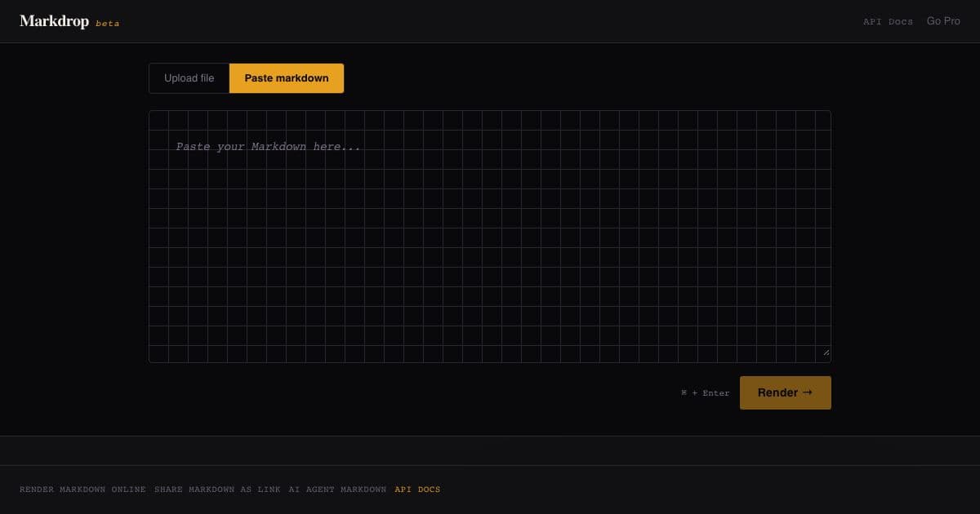Open API Docs in the header
The width and height of the screenshot is (980, 514).
point(888,22)
